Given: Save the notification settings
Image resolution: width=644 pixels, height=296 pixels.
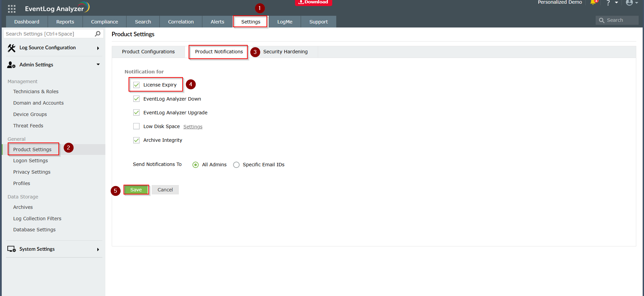Looking at the screenshot, I should tap(136, 190).
